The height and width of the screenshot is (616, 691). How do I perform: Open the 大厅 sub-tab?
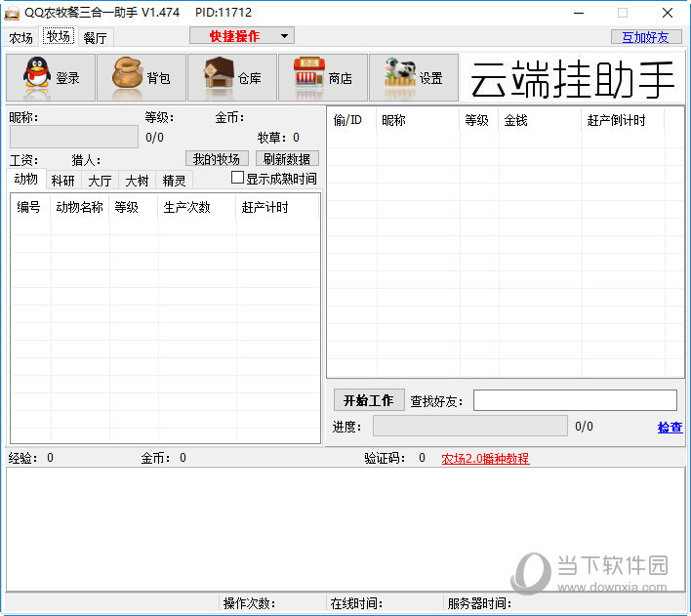tap(100, 181)
